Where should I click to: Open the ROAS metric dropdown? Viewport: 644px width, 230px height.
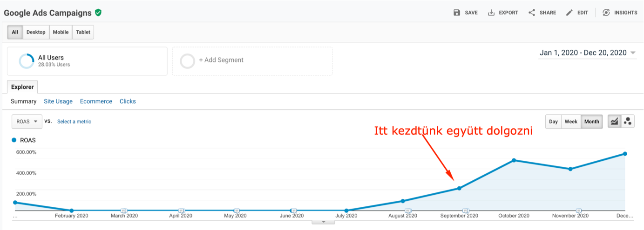click(27, 122)
